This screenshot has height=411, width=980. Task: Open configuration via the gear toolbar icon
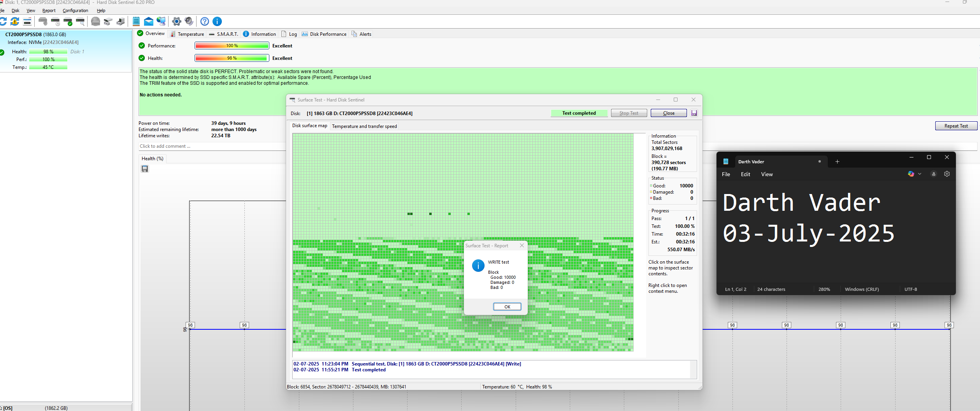(177, 21)
